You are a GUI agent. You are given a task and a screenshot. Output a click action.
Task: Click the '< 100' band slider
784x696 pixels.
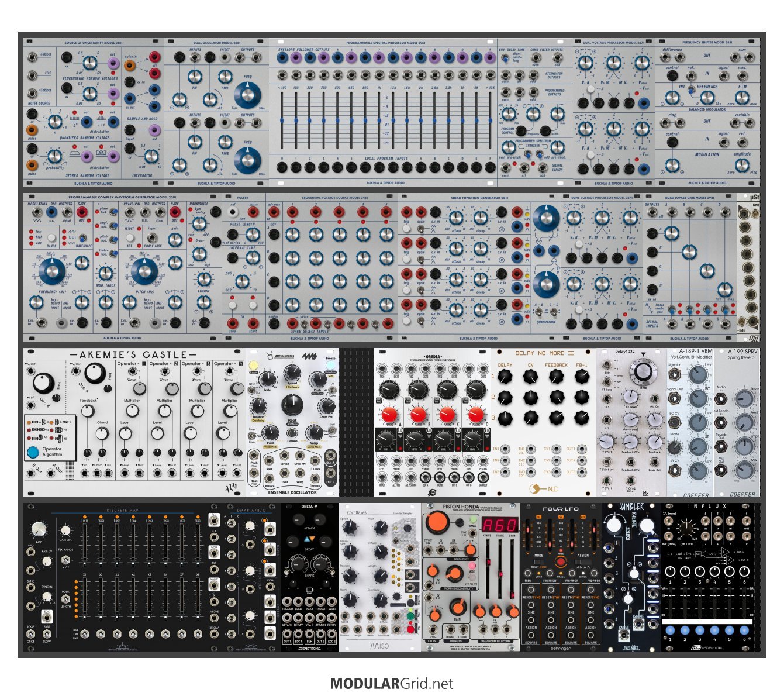coord(282,120)
